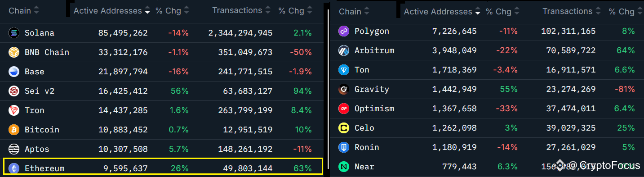Click the Ethereum logo icon

click(x=13, y=168)
